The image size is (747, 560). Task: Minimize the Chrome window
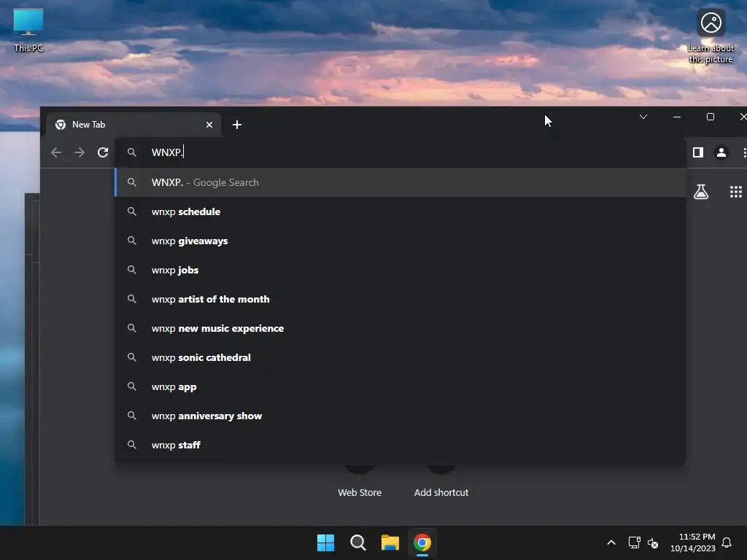coord(676,117)
